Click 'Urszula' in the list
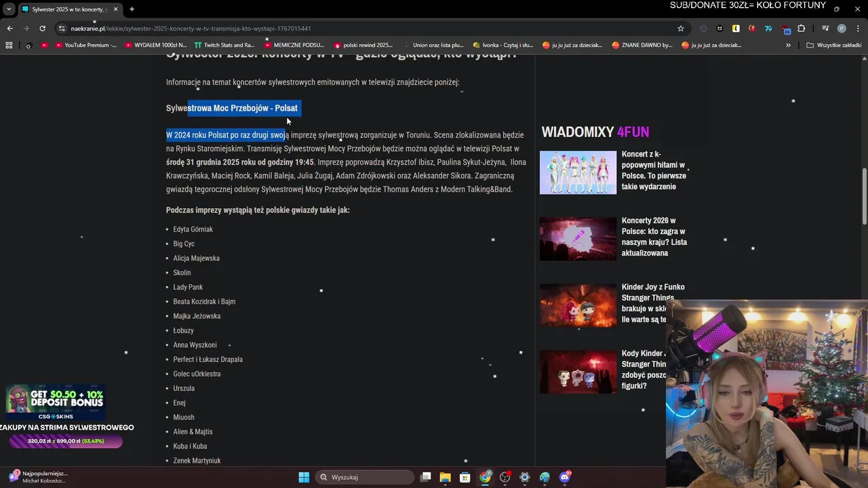This screenshot has height=488, width=868. [184, 388]
